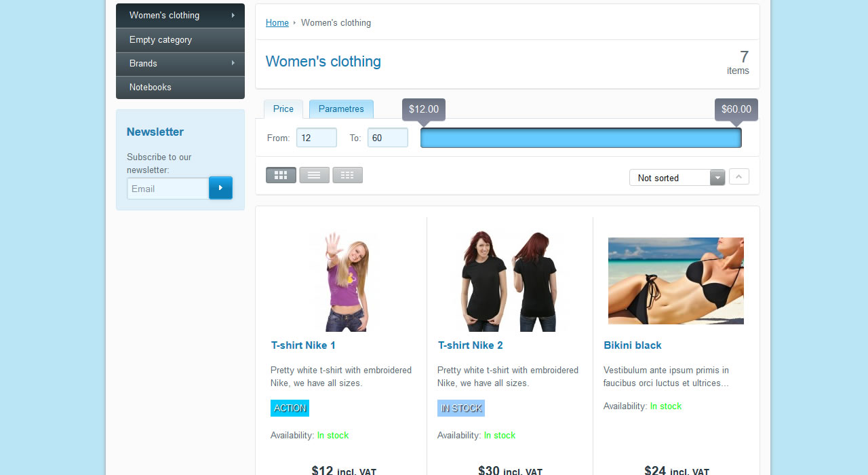
Task: Click the $12.00 minimum price slider handle
Action: tap(424, 111)
